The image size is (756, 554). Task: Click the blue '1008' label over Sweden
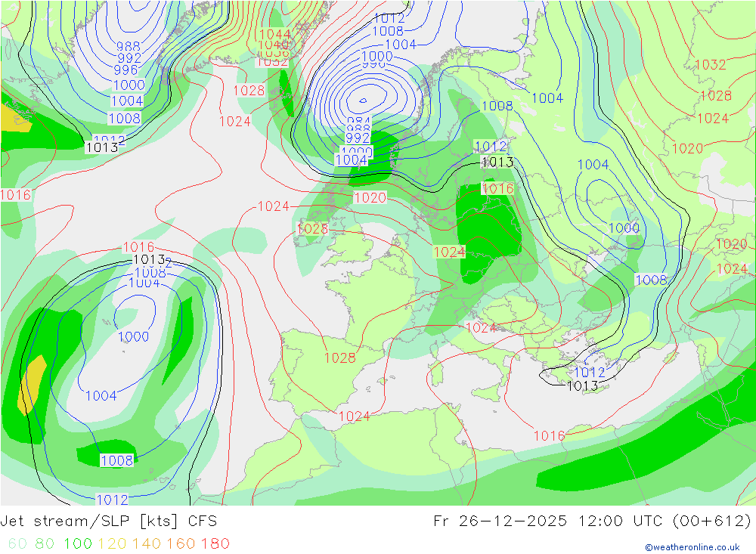coord(497,106)
